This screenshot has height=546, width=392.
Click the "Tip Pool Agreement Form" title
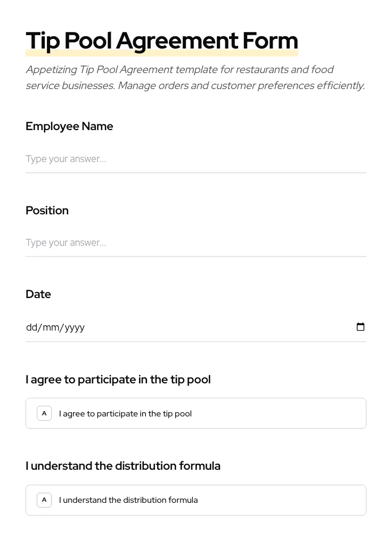162,40
